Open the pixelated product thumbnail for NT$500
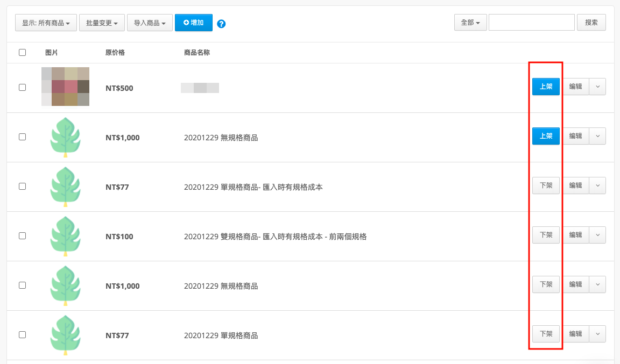Image resolution: width=620 pixels, height=364 pixels. click(66, 87)
